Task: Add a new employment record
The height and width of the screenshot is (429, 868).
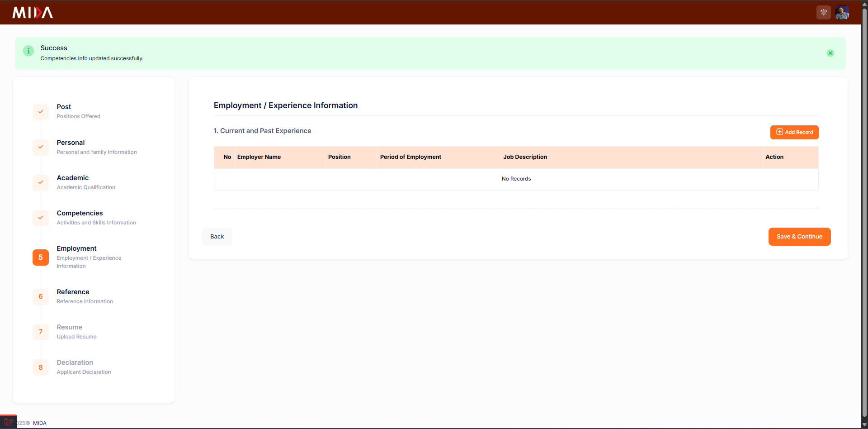Action: click(794, 132)
